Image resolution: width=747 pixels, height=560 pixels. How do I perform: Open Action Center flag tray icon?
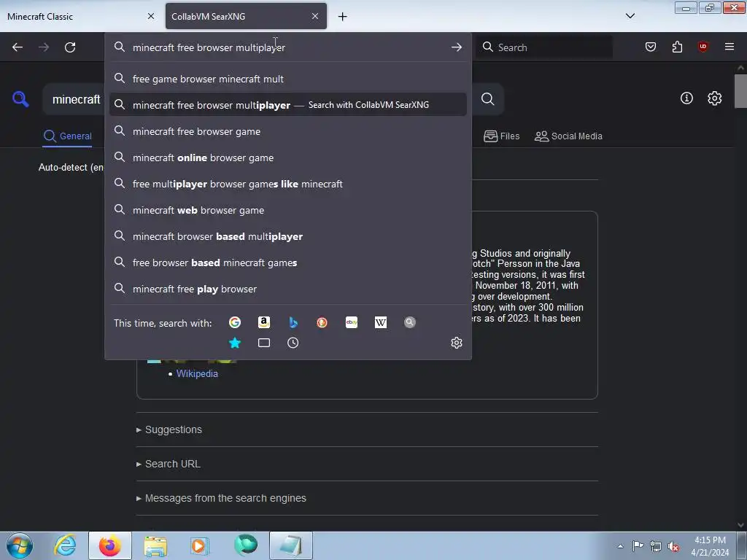coord(638,545)
